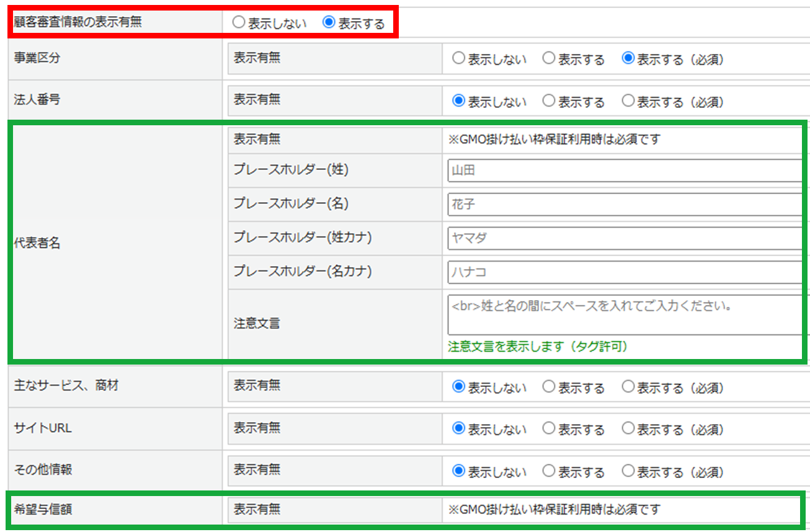Image resolution: width=810 pixels, height=532 pixels.
Task: Click the 法人番号 row label
Action: [37, 99]
